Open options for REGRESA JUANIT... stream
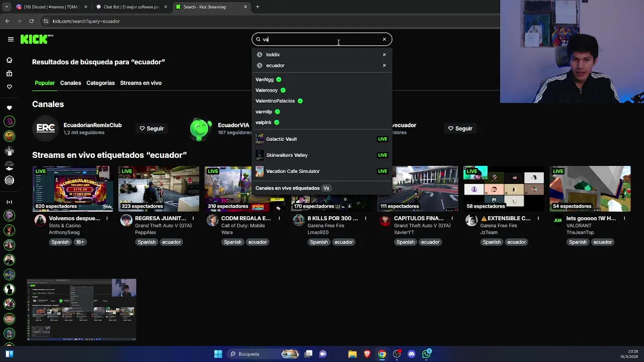The width and height of the screenshot is (644, 362). click(193, 219)
